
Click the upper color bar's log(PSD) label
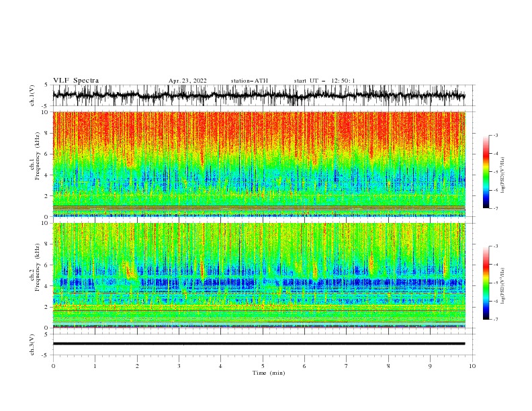[502, 175]
